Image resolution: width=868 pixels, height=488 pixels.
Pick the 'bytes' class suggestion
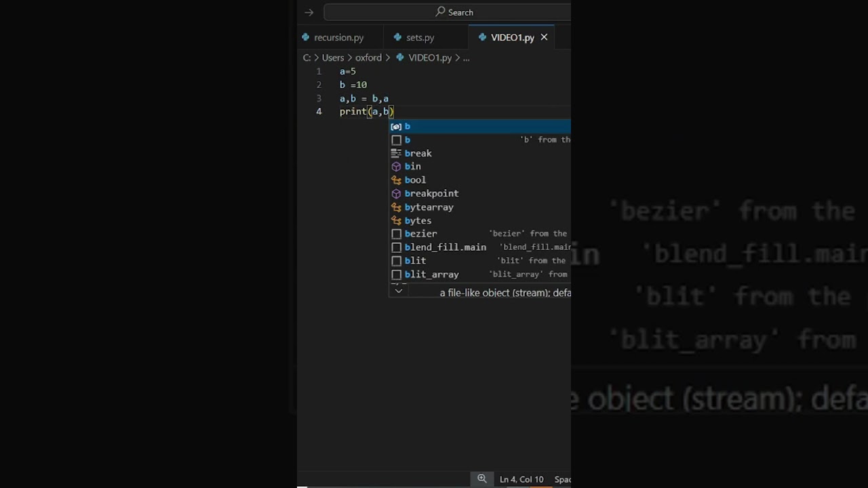coord(418,221)
